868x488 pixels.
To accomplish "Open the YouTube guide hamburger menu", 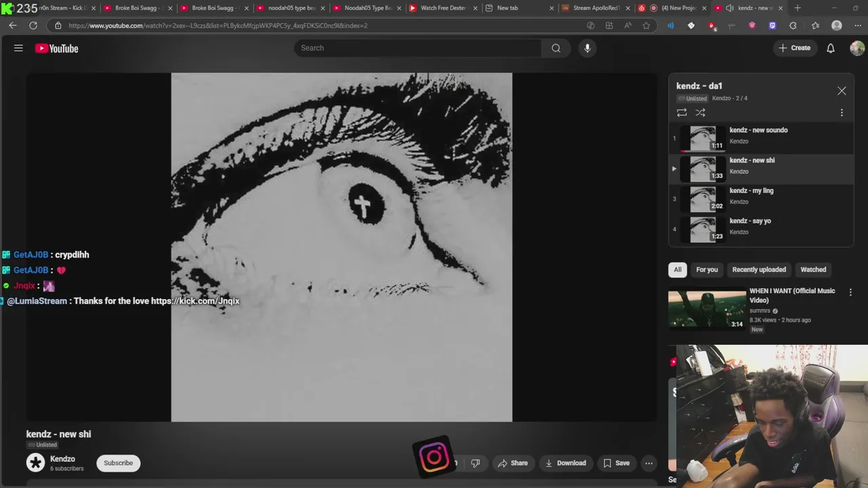I will point(18,48).
